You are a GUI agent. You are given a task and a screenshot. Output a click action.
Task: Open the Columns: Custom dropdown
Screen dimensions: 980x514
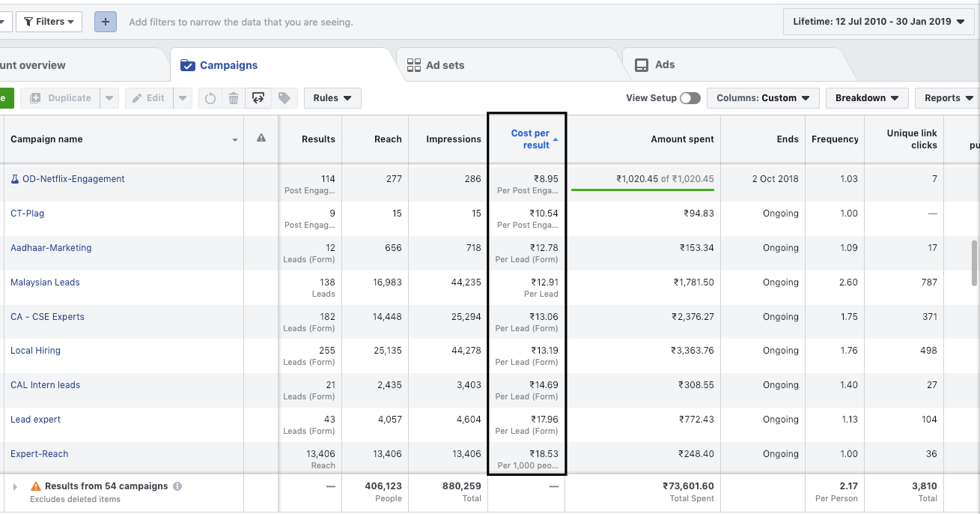coord(763,98)
